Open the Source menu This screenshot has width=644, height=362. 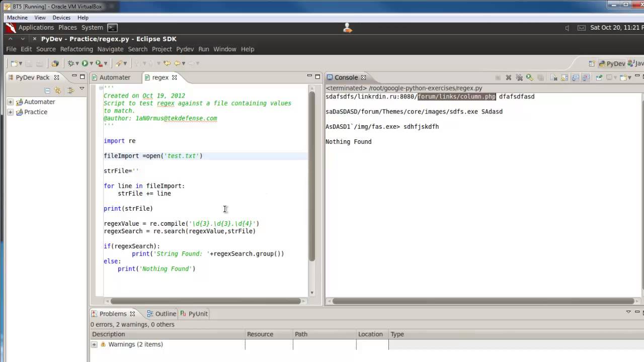click(46, 49)
